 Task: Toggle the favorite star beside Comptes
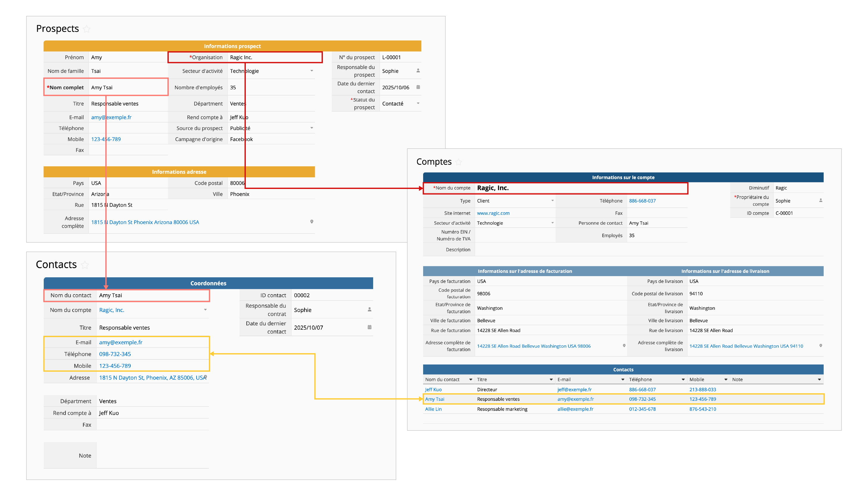459,162
